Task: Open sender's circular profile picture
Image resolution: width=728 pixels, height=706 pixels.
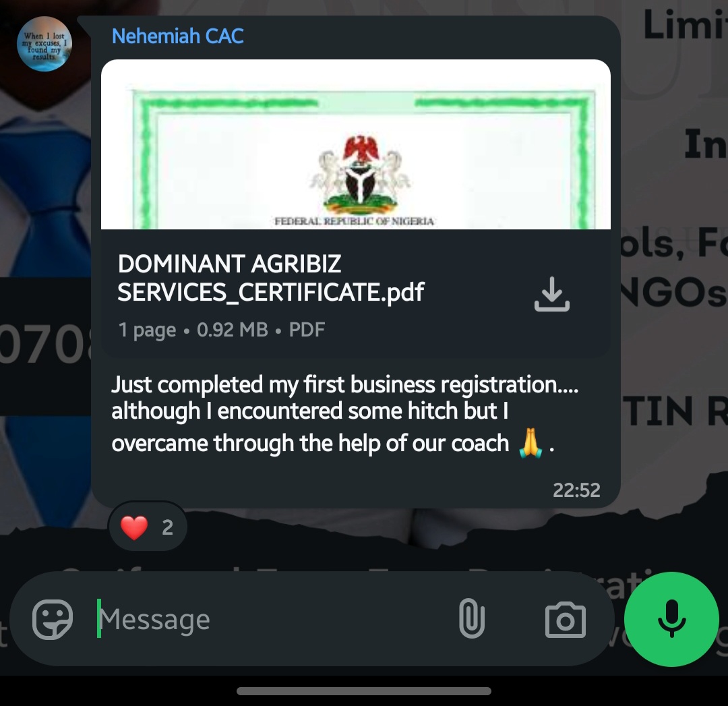Action: pos(44,44)
